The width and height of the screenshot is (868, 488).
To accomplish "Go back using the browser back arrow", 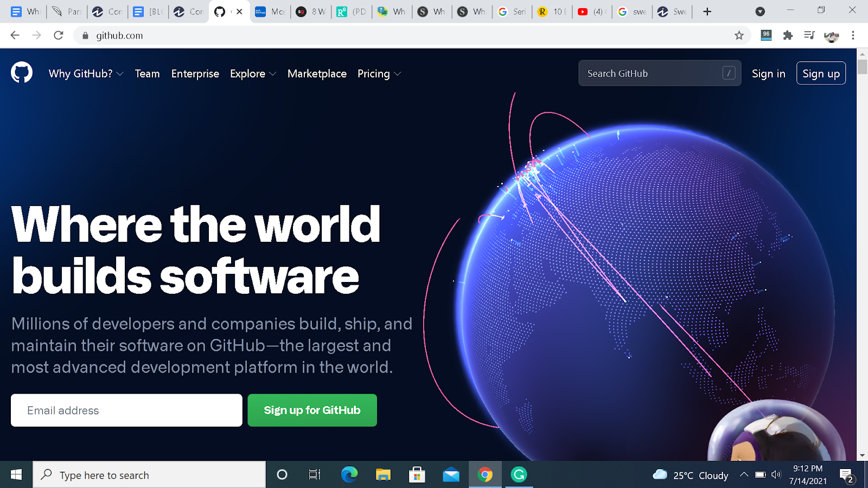I will (x=15, y=35).
